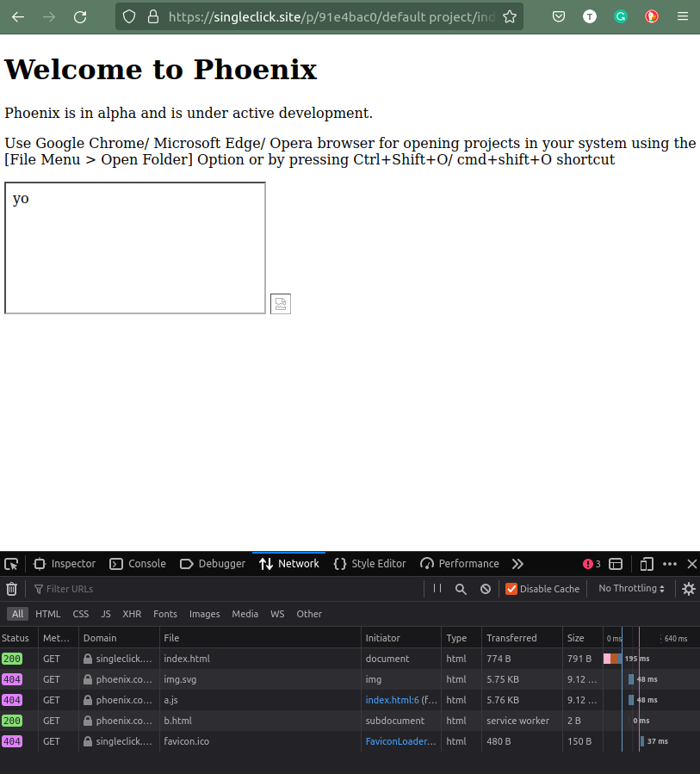Screen dimensions: 700x774
Task: Open the Grammarly extension icon
Action: tap(621, 16)
